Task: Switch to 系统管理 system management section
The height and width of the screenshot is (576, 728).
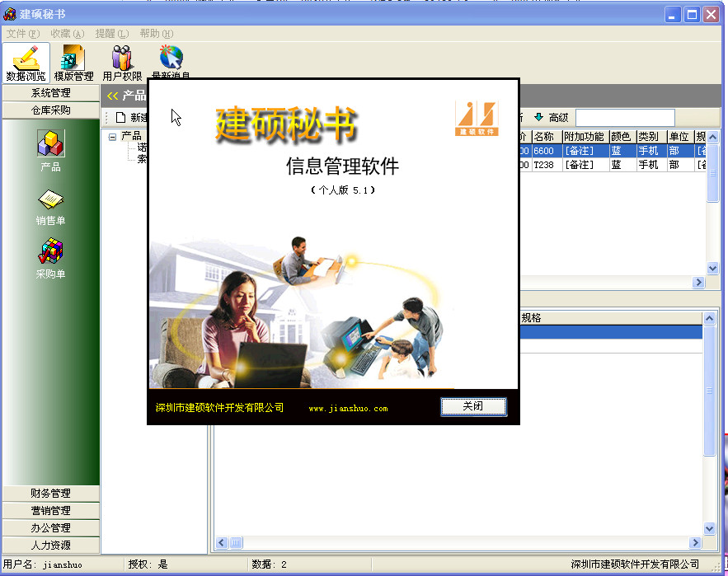Action: pos(51,93)
